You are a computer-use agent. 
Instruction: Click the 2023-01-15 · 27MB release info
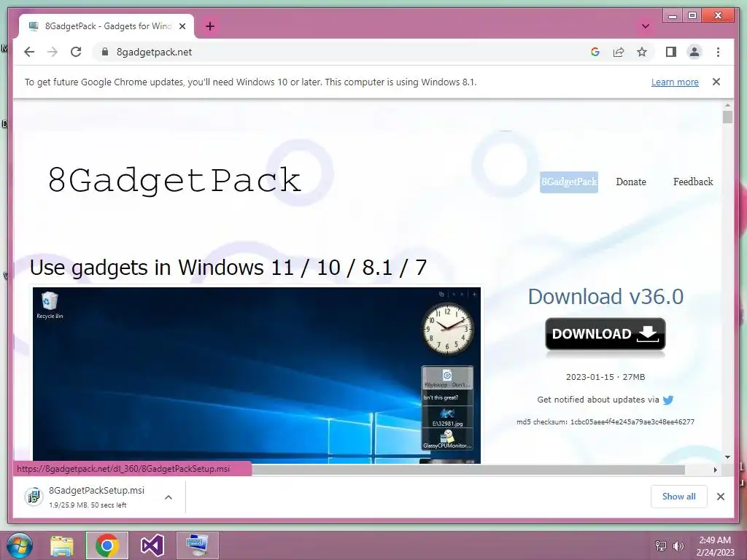click(605, 377)
